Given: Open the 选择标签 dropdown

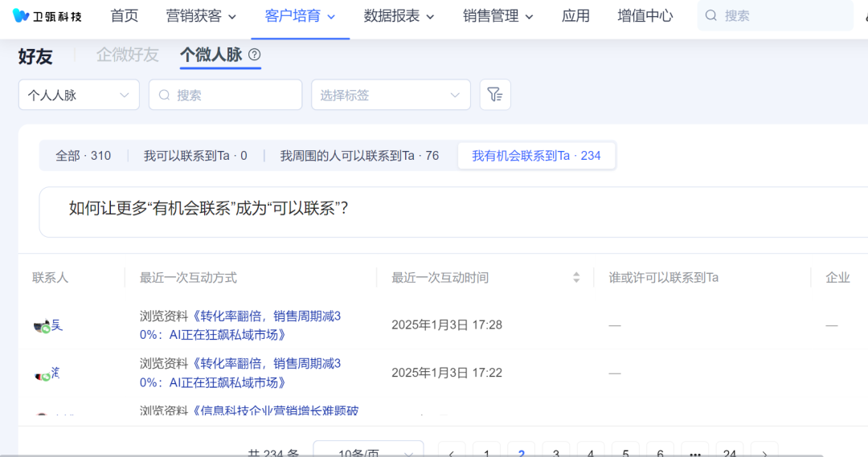Looking at the screenshot, I should coord(391,95).
